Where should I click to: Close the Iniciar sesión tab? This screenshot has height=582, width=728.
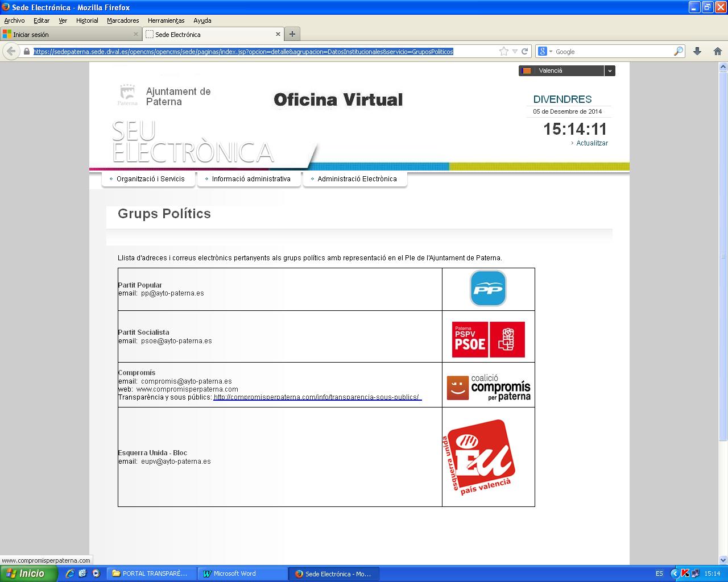(x=136, y=34)
